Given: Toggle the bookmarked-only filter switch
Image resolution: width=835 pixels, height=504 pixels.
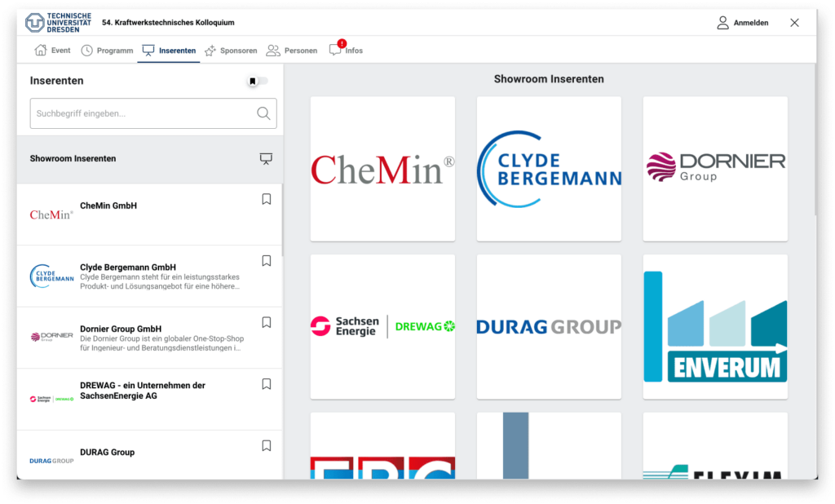Looking at the screenshot, I should click(x=257, y=81).
